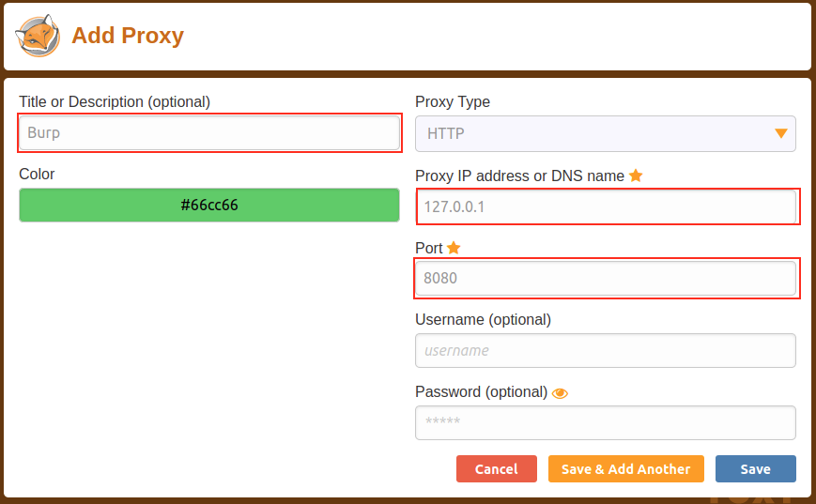Click the star icon next to Port label
This screenshot has width=816, height=504.
point(454,248)
